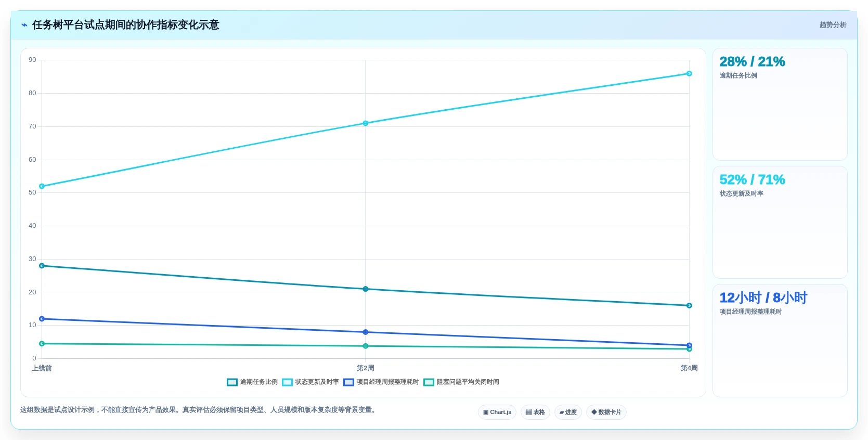This screenshot has width=868, height=440.
Task: Toggle the 状态更新及时率 legend swatch
Action: [287, 382]
